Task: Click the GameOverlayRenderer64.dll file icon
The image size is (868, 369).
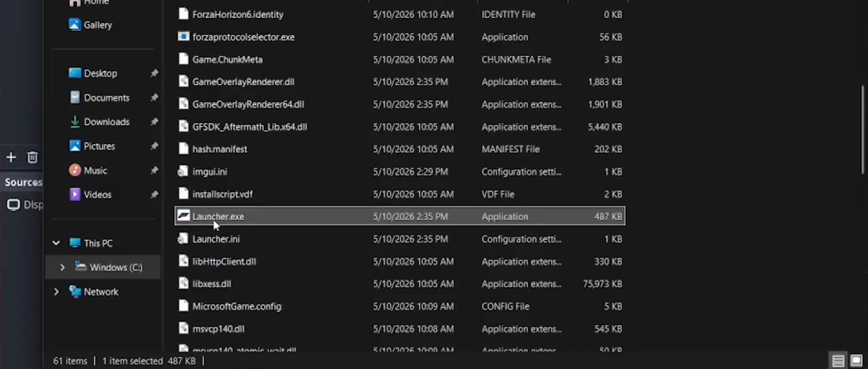Action: pyautogui.click(x=184, y=104)
